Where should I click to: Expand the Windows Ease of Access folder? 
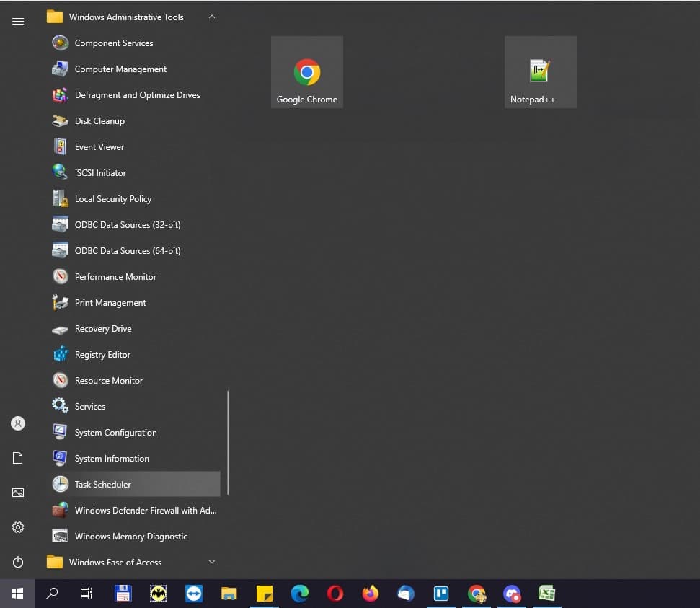click(133, 562)
